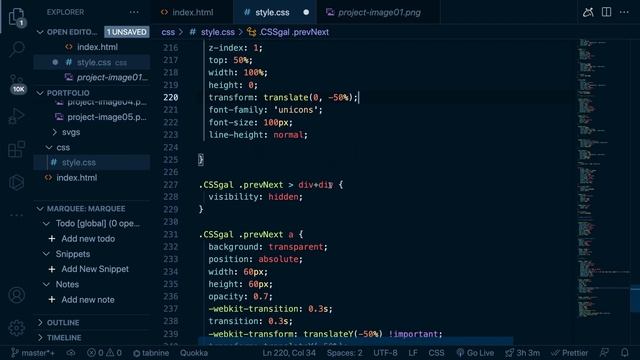Change end of line via LF item

click(413, 353)
